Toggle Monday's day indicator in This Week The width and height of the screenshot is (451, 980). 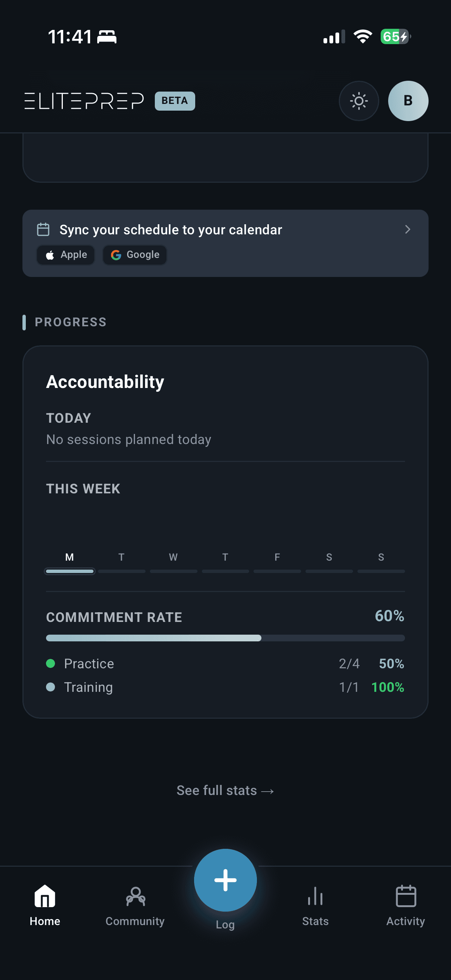(x=70, y=571)
